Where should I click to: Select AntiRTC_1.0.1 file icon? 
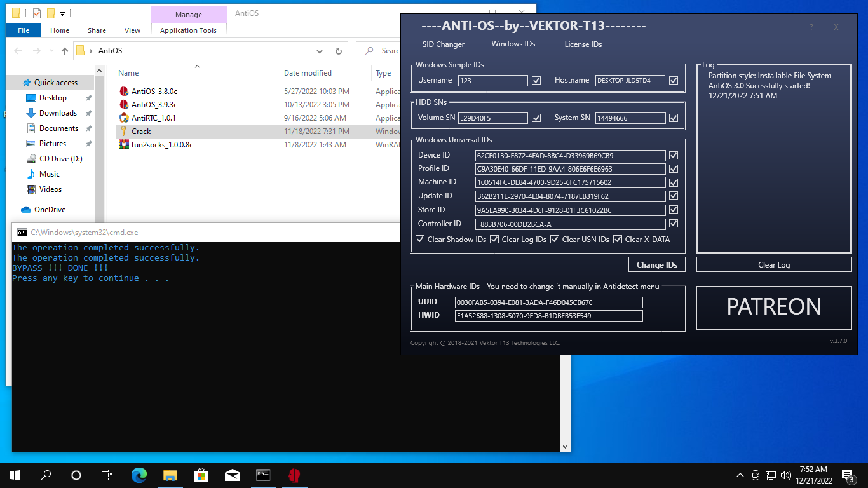(124, 118)
